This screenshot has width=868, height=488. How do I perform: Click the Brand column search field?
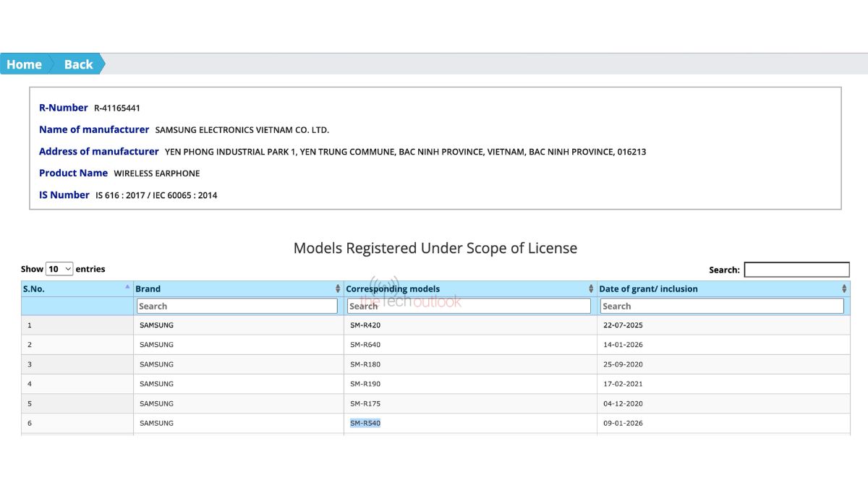[237, 306]
